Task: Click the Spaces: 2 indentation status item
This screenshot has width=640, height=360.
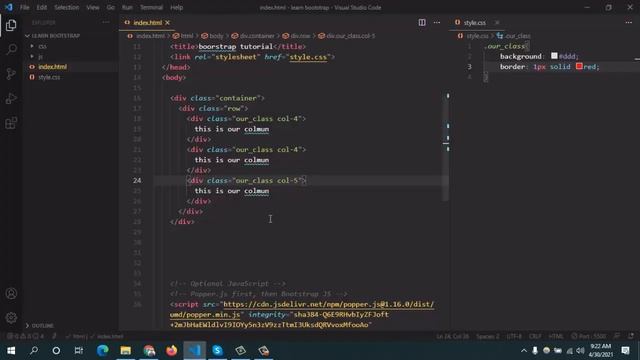Action: (x=488, y=336)
